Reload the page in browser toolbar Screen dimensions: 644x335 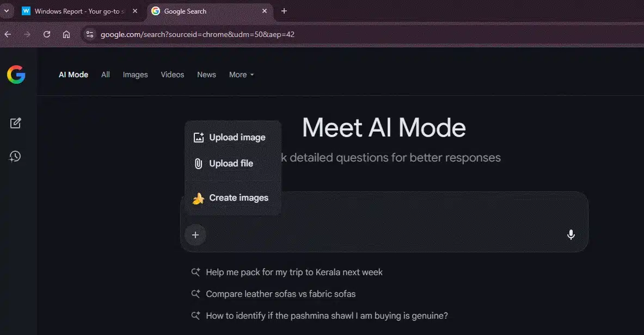[47, 34]
